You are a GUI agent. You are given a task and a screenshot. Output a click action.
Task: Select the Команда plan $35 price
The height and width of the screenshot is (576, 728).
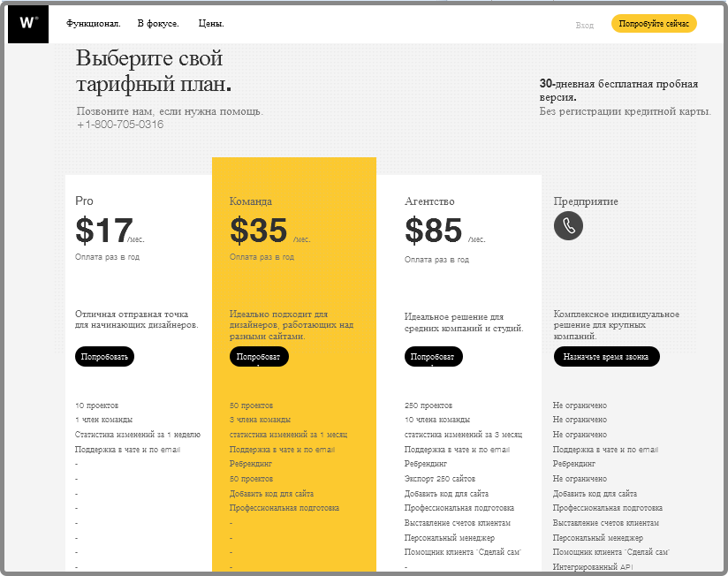pos(259,231)
